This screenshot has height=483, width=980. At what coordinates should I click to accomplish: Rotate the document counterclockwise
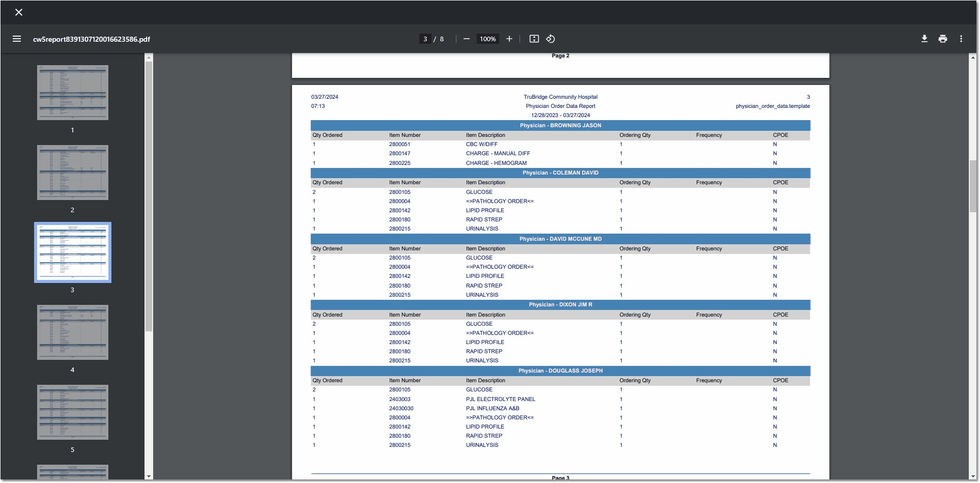pos(551,39)
